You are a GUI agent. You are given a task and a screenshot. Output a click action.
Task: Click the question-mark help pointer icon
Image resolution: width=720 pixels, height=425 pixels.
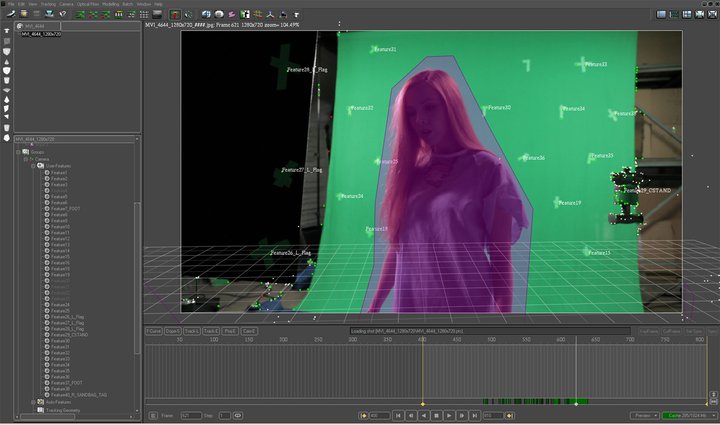click(62, 14)
